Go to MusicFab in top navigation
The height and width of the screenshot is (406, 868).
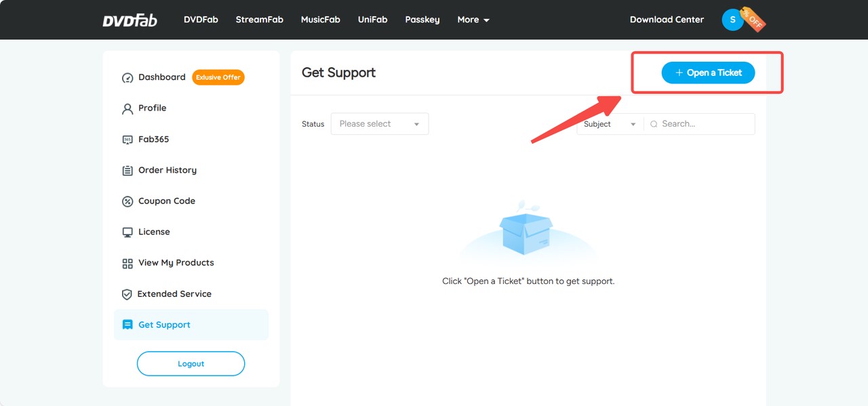pos(320,20)
